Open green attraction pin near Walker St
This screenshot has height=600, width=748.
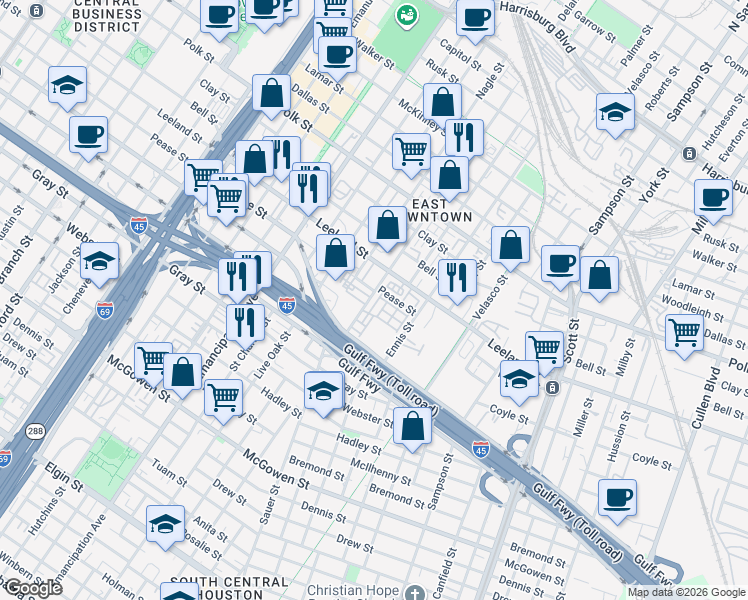click(x=407, y=16)
